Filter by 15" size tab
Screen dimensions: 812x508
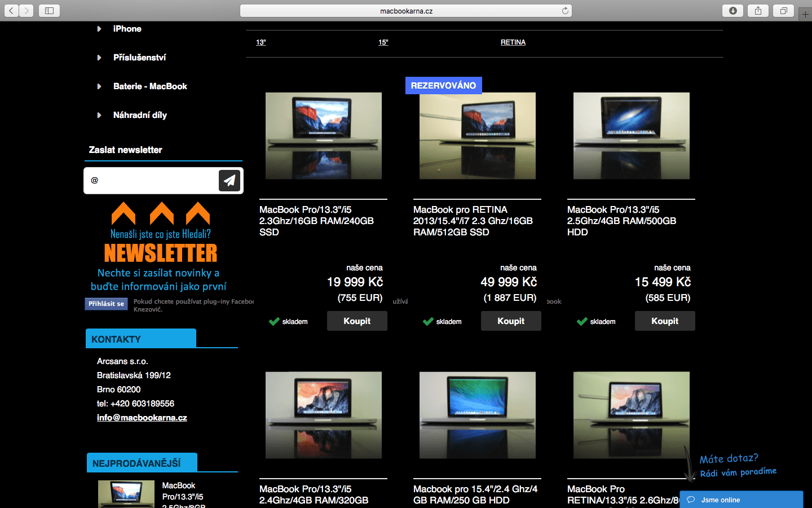coord(383,42)
